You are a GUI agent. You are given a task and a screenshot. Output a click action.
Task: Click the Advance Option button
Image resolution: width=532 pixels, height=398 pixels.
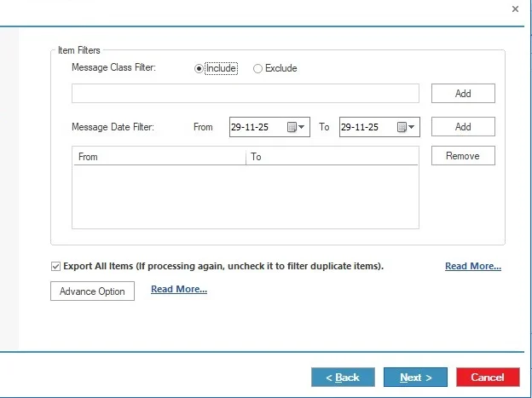(92, 291)
